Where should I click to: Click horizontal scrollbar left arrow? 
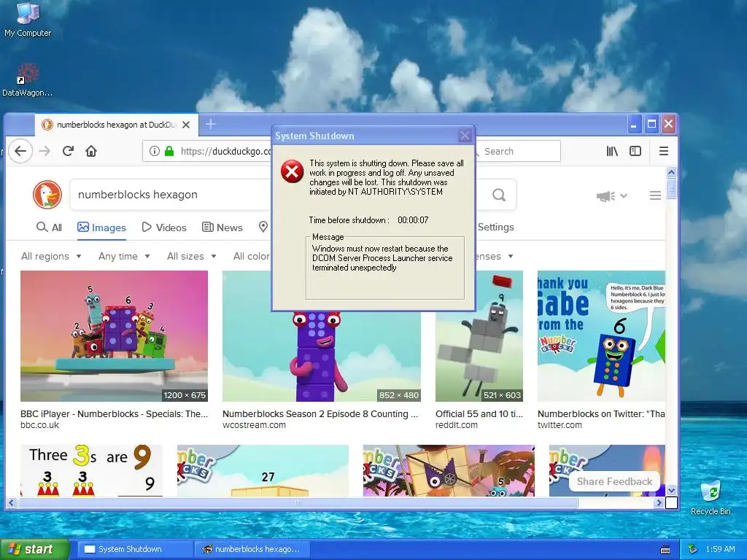(x=12, y=502)
